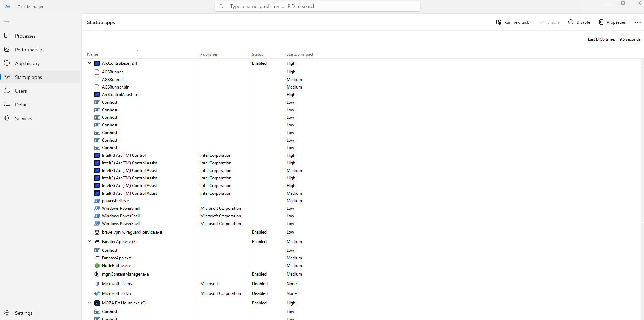This screenshot has width=644, height=320.
Task: Open the Startup apps page
Action: click(29, 77)
